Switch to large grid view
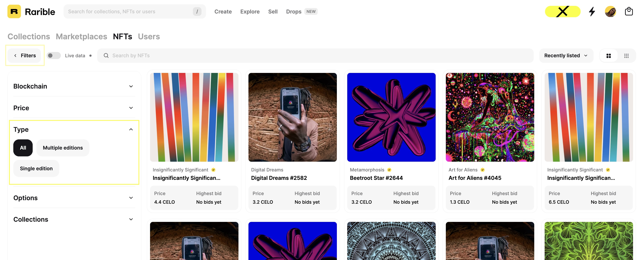The width and height of the screenshot is (644, 260). tap(609, 56)
